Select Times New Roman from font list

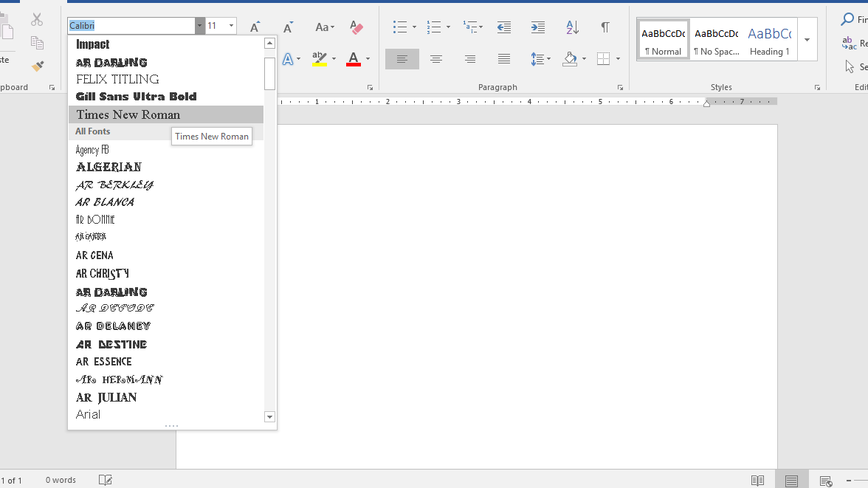[x=125, y=114]
